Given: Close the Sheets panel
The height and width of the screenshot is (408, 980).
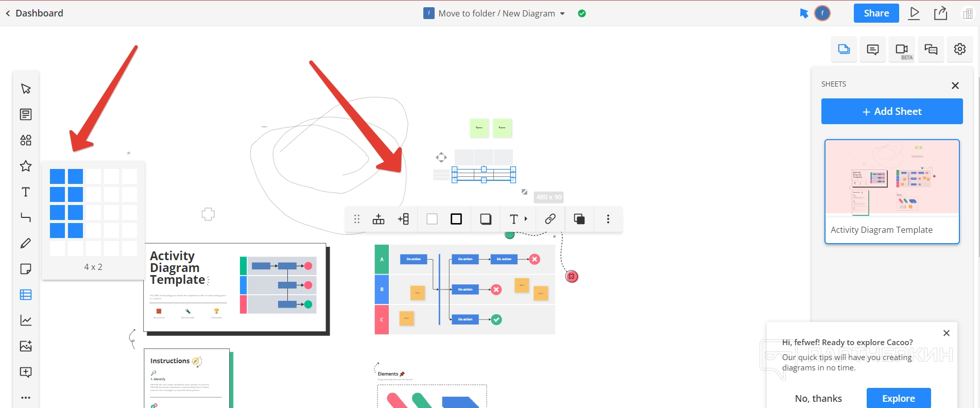Looking at the screenshot, I should [x=955, y=86].
